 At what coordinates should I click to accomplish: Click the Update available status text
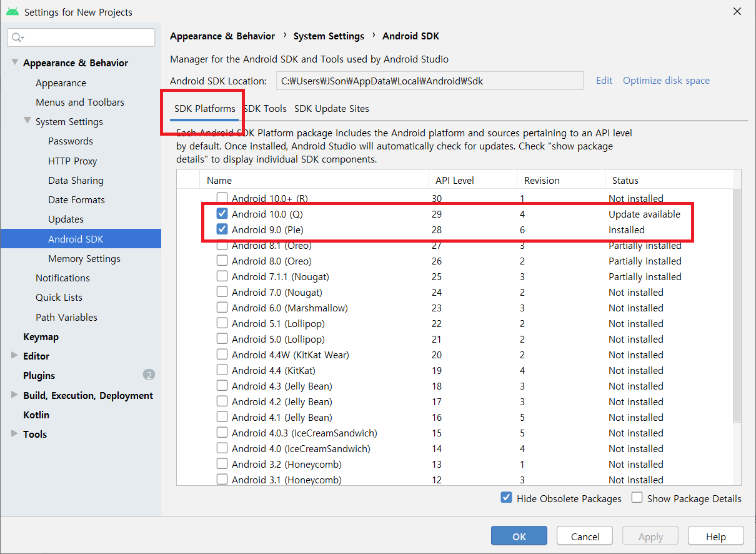[644, 214]
